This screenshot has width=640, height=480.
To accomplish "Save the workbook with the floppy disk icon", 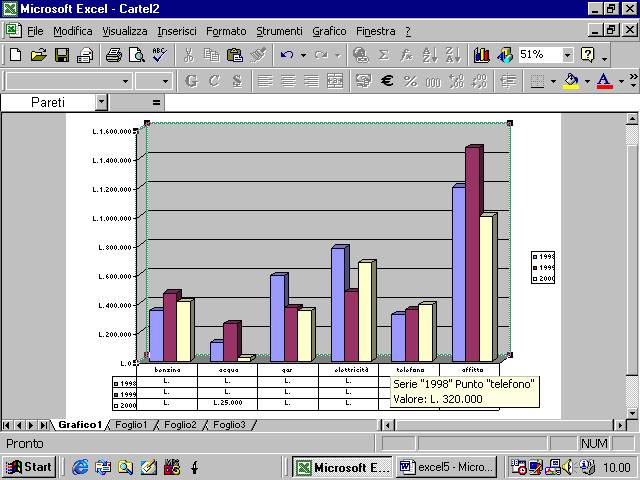I will (62, 55).
